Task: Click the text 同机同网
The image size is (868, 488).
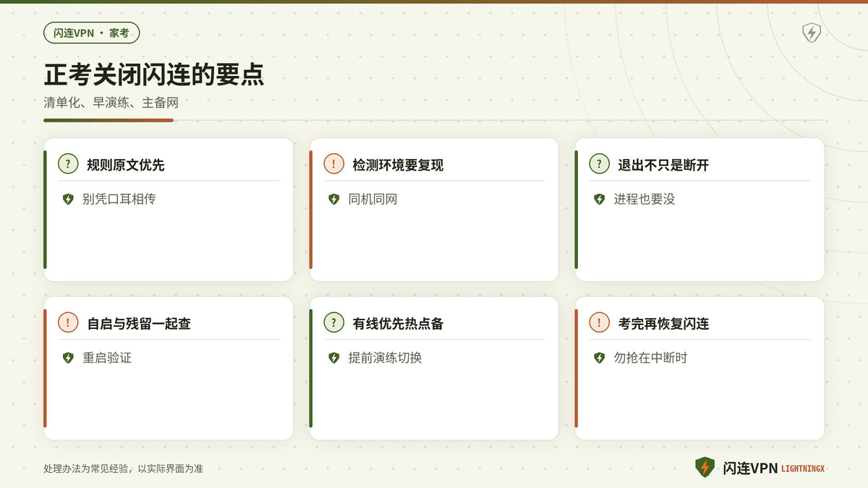Action: pos(373,200)
